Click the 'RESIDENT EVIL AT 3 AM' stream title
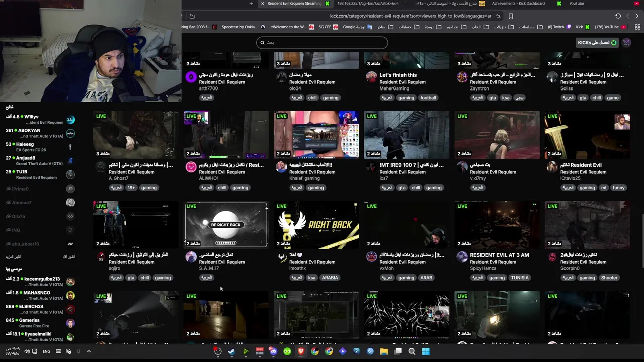The width and height of the screenshot is (644, 362). [x=500, y=255]
